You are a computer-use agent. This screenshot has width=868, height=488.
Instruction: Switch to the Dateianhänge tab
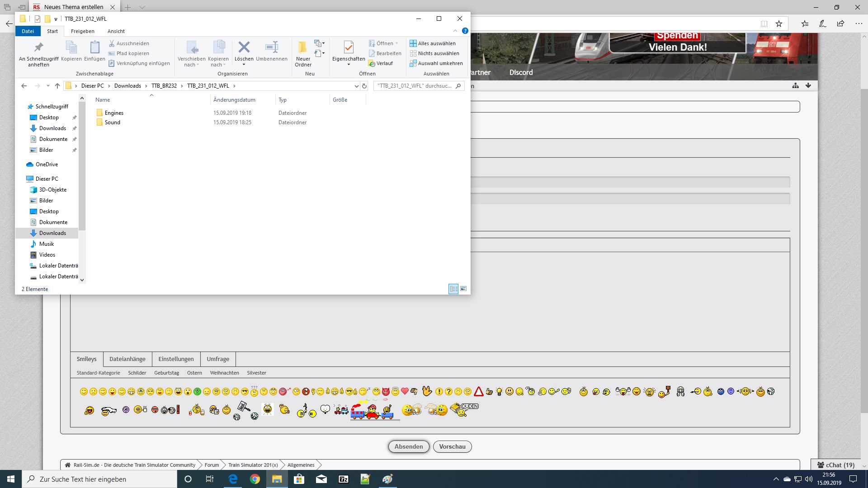pos(127,359)
